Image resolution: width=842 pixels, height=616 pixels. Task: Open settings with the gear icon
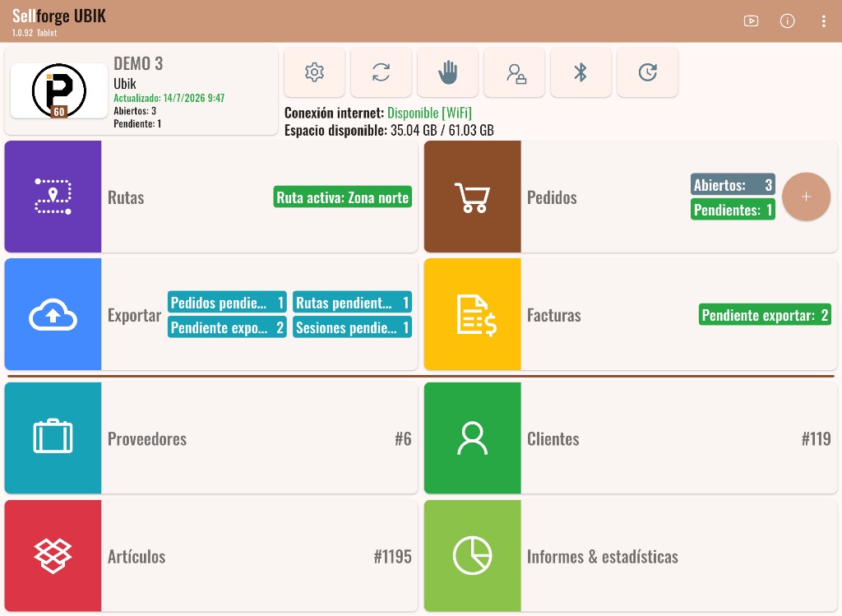coord(314,72)
